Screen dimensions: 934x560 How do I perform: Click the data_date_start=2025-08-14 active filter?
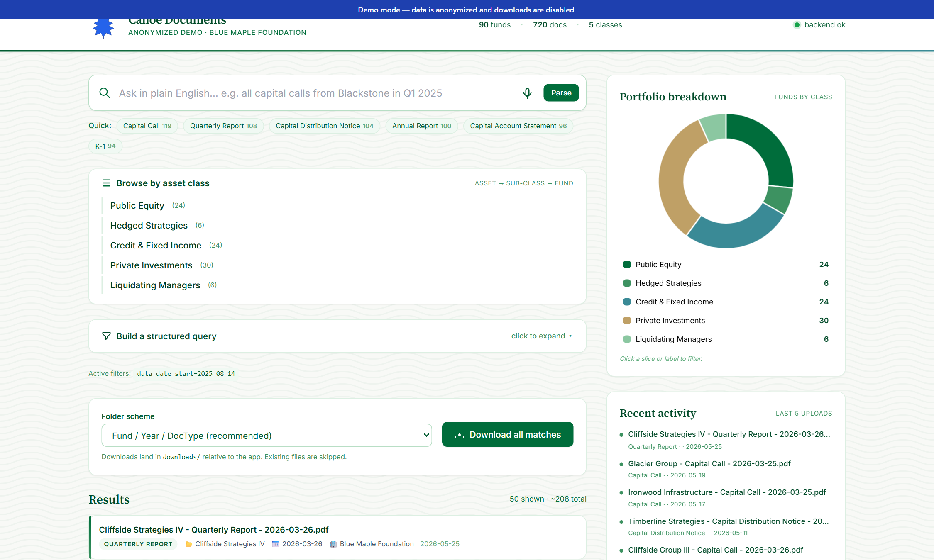click(x=186, y=374)
